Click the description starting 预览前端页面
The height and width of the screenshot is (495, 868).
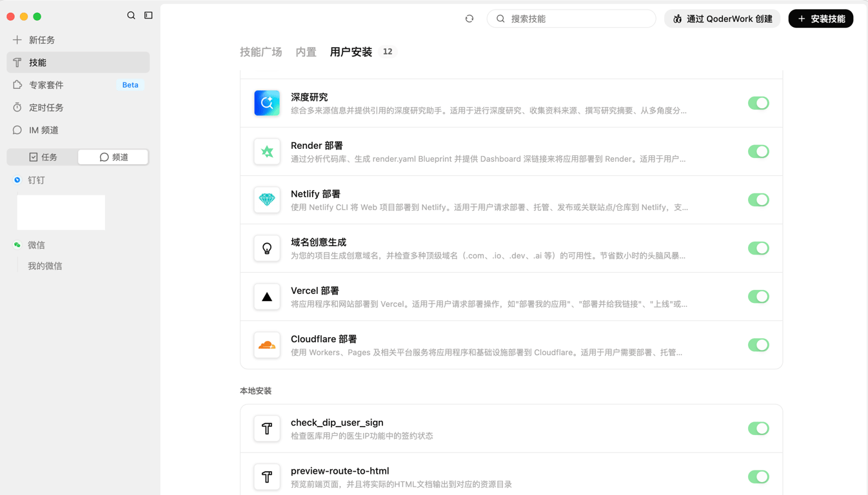tap(401, 485)
